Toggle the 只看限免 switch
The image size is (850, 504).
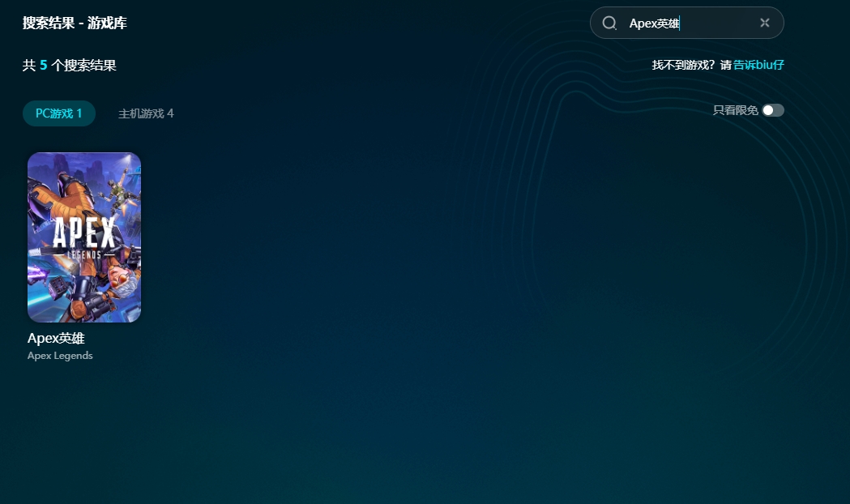(x=773, y=110)
